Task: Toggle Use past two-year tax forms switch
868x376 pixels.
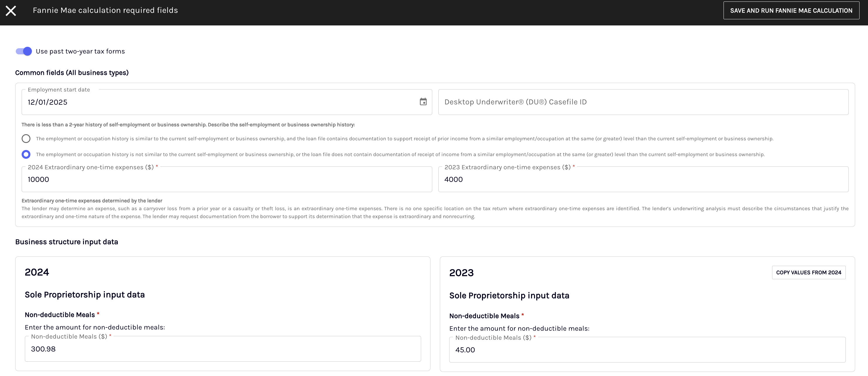Action: coord(24,51)
